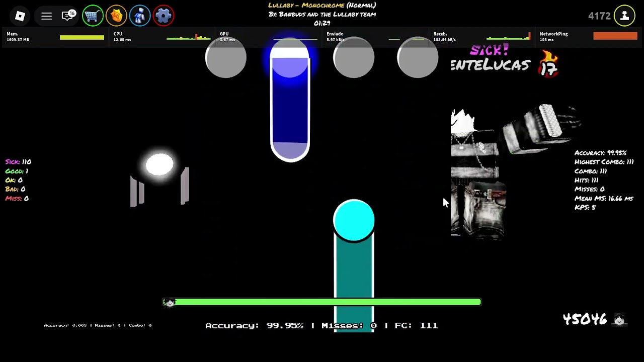Click the 'Mean MS: 16.66 ms' line
This screenshot has width=644, height=362.
click(604, 199)
